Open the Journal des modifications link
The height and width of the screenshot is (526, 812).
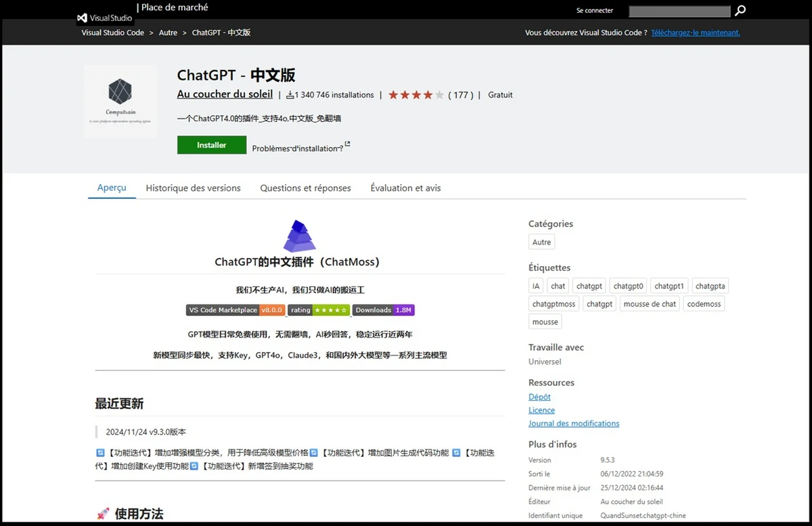point(573,423)
